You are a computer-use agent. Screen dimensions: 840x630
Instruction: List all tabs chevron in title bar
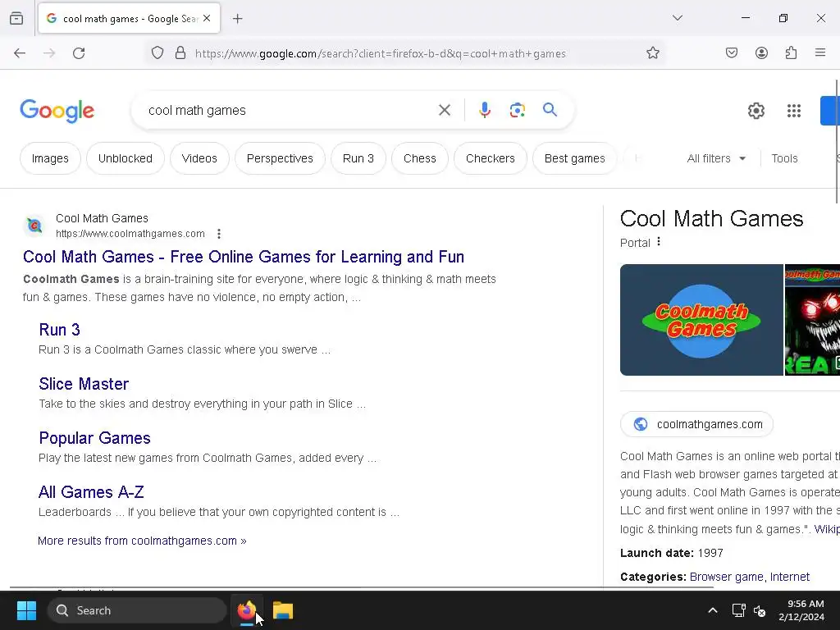click(x=677, y=18)
